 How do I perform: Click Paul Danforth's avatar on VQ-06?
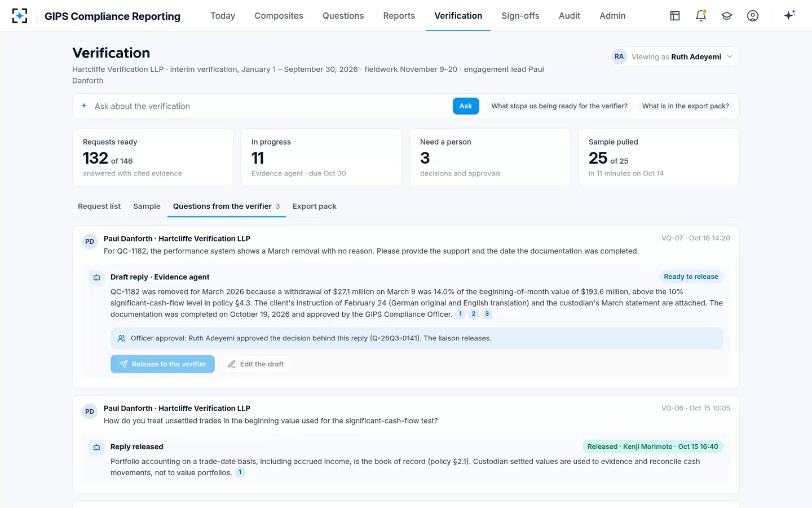click(90, 411)
